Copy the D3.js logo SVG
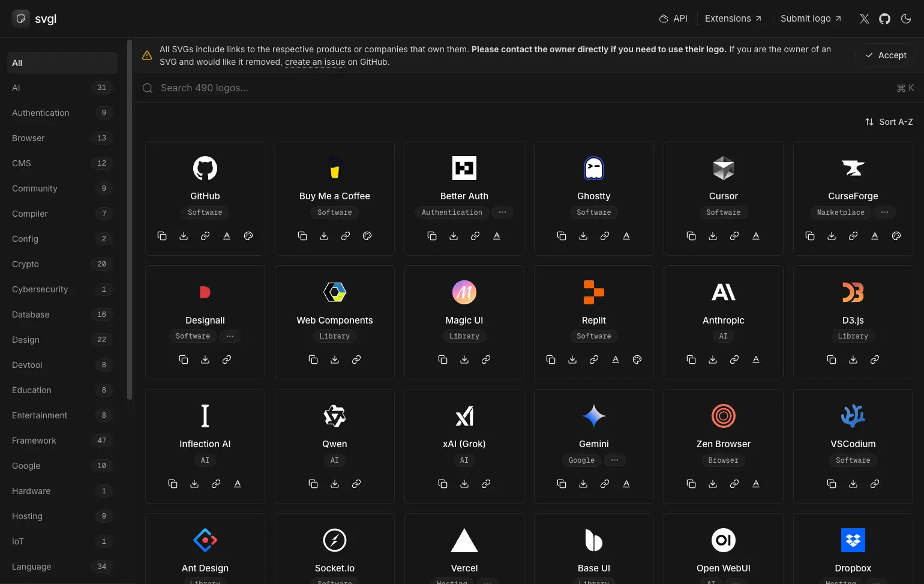 (x=832, y=360)
